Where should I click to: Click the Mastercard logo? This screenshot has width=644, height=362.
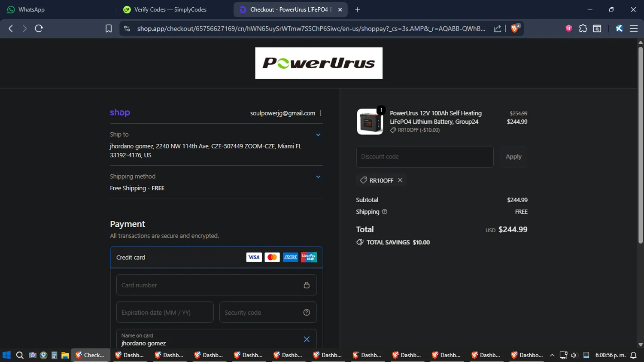point(272,257)
